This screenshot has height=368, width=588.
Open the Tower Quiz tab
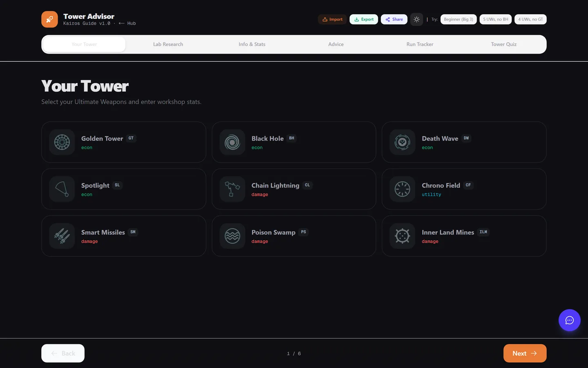(504, 44)
